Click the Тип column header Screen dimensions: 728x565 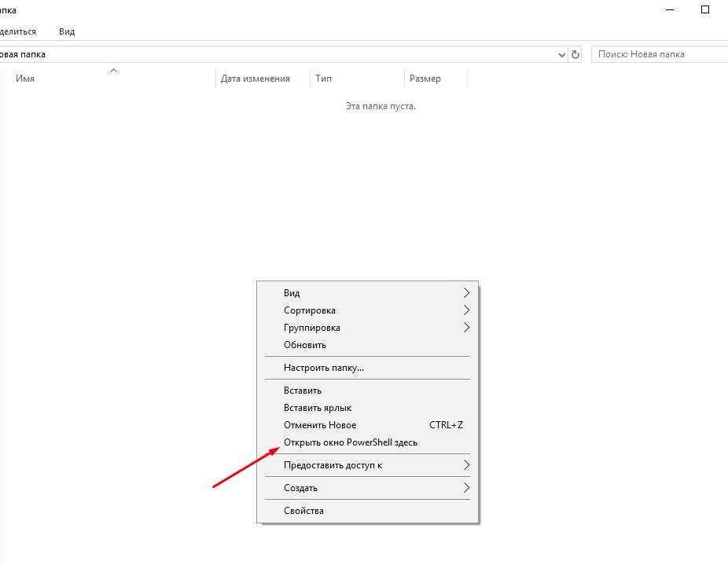(323, 79)
